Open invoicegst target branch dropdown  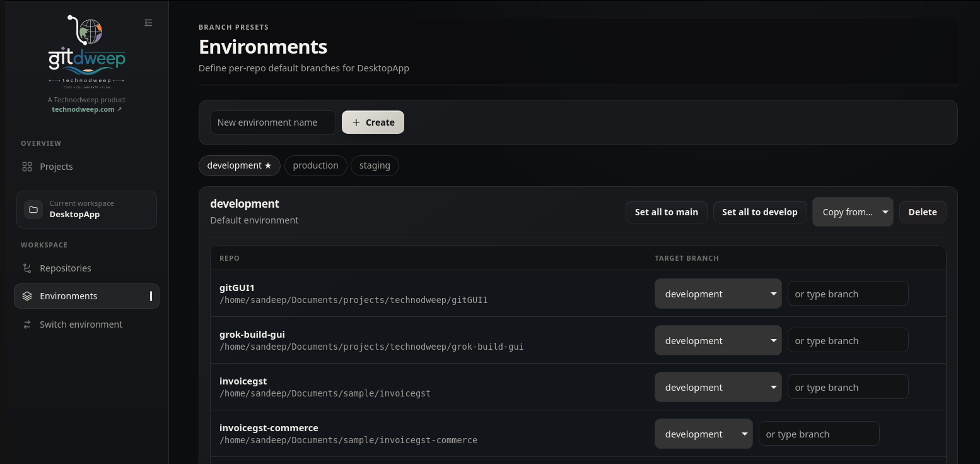click(718, 387)
